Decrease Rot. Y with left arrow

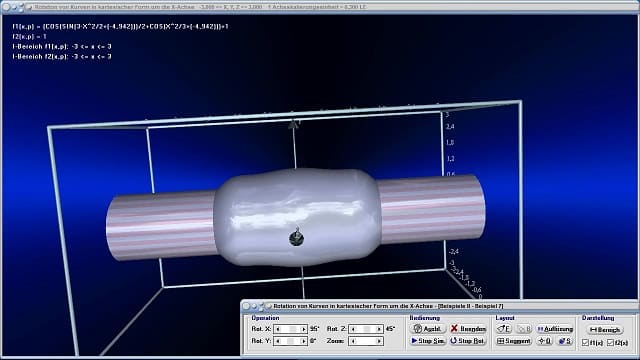[278, 341]
